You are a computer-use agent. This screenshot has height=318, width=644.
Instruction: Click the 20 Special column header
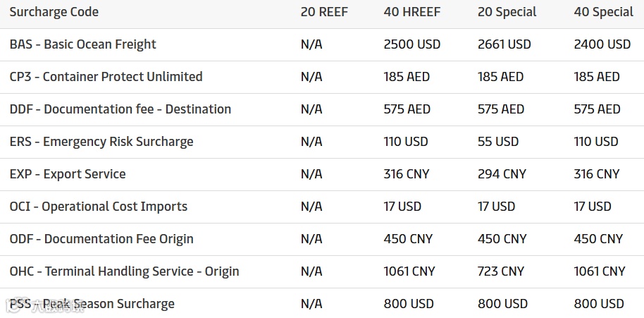[507, 12]
